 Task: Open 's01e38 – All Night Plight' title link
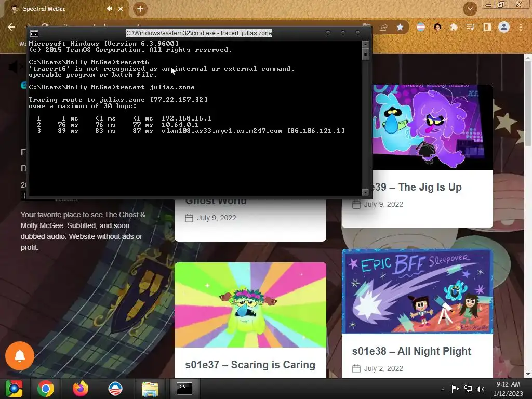411,351
